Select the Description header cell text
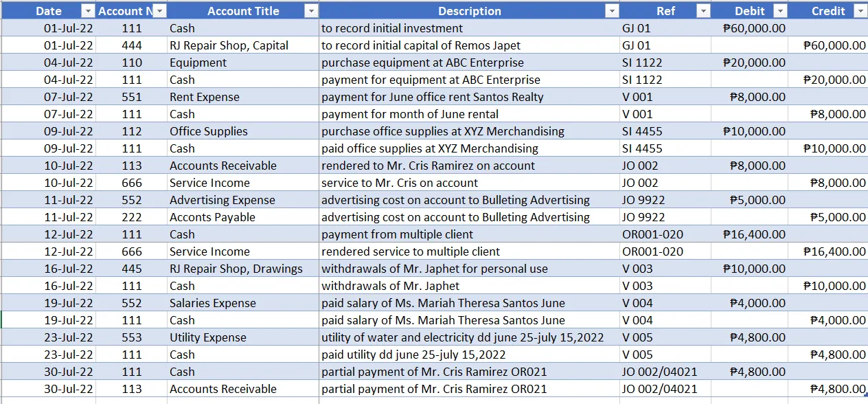This screenshot has width=868, height=404. coord(469,11)
